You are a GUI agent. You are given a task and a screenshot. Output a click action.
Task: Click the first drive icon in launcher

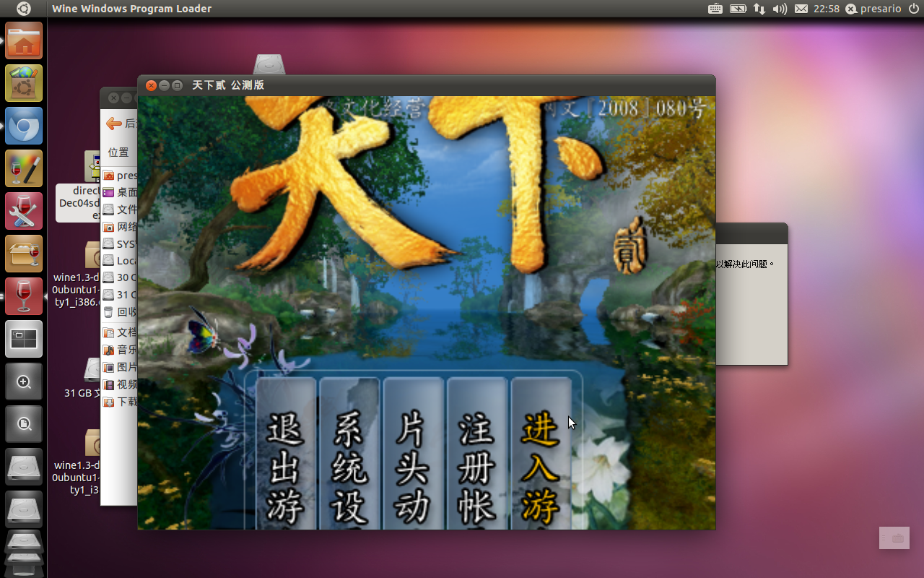(24, 467)
